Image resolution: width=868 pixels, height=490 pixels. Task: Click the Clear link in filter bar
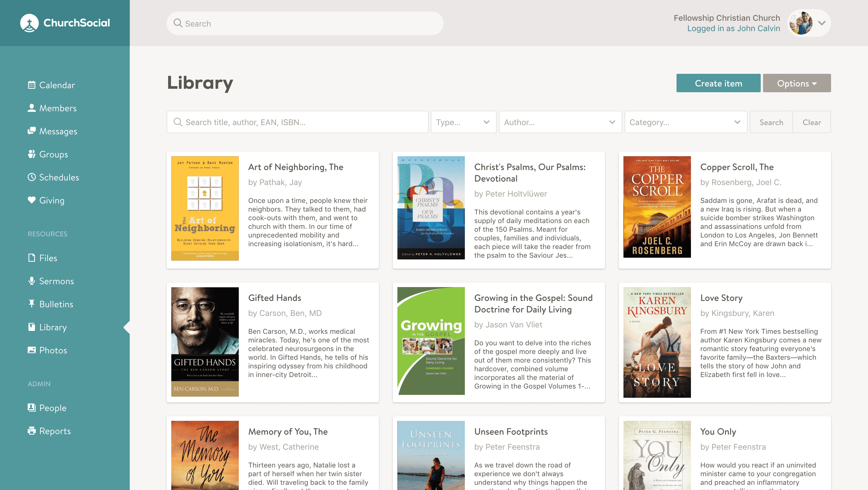pyautogui.click(x=811, y=122)
